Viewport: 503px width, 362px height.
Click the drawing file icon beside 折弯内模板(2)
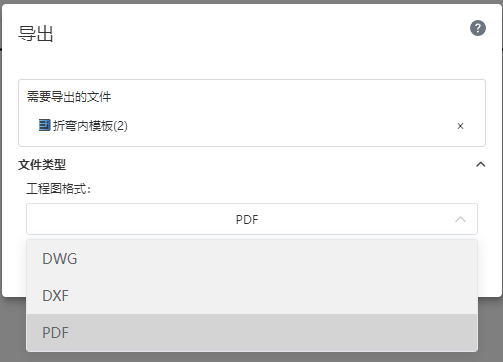[x=44, y=125]
